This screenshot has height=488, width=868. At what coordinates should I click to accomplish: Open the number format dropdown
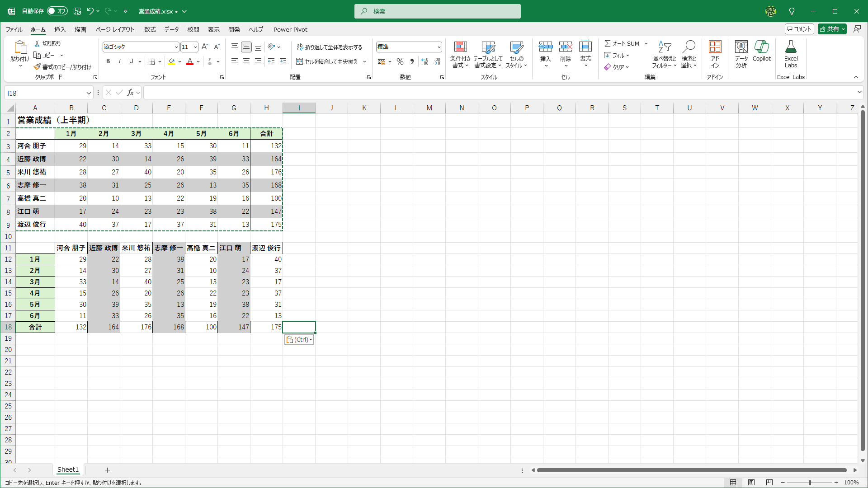point(439,47)
